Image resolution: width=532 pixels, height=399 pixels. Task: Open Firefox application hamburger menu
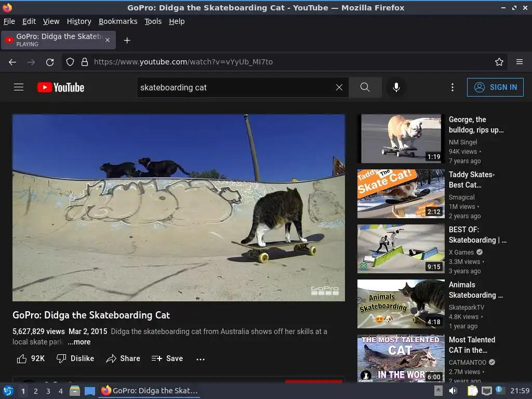click(x=520, y=62)
